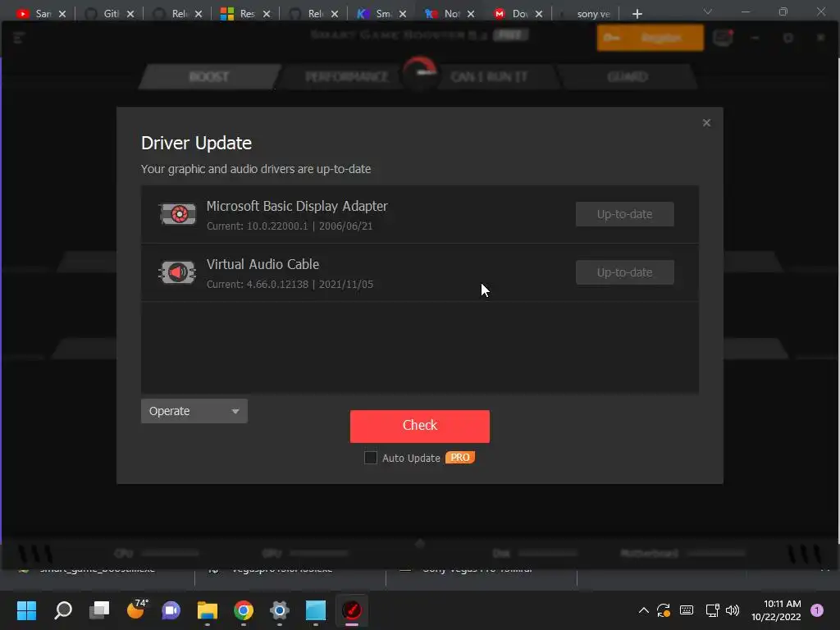Open the Operate dropdown
The height and width of the screenshot is (630, 840).
(x=194, y=411)
